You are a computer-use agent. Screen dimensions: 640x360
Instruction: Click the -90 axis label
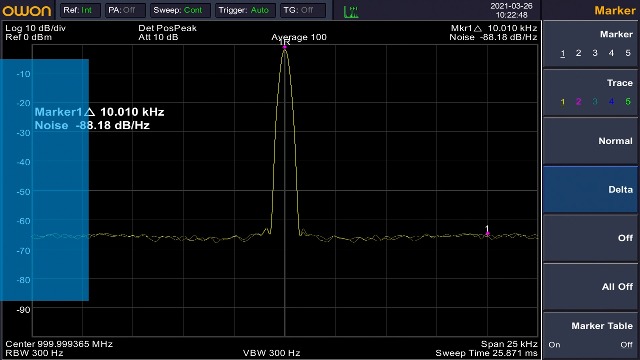[23, 310]
